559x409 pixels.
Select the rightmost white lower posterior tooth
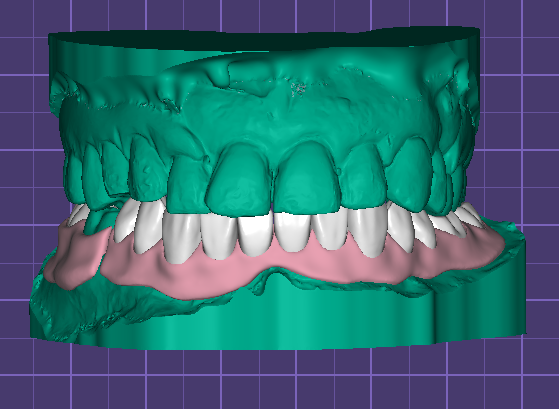(471, 214)
